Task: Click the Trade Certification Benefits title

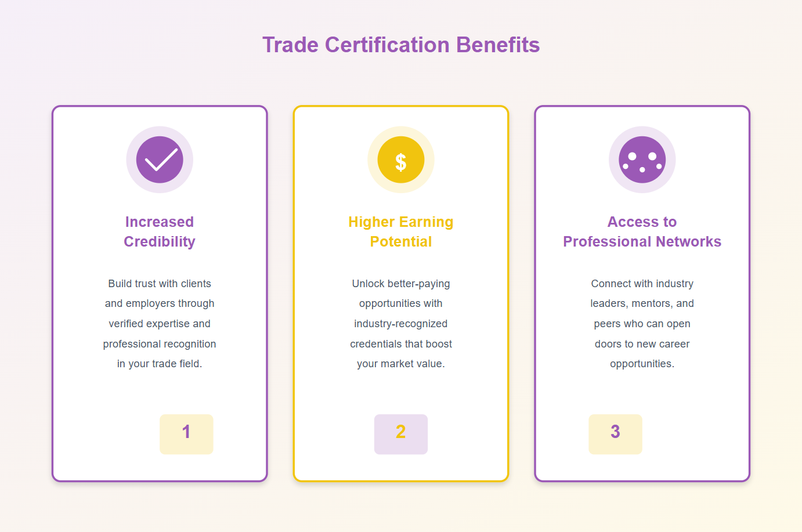Action: [401, 45]
